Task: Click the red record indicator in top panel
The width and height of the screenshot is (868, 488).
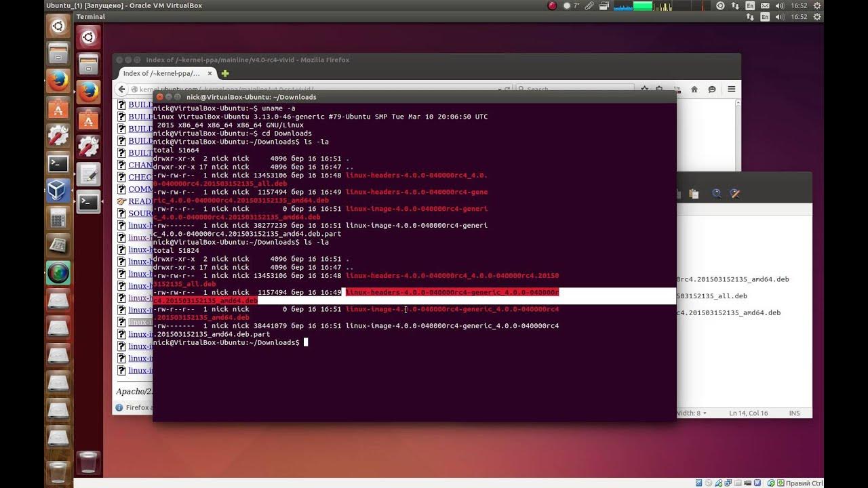Action: pos(552,5)
